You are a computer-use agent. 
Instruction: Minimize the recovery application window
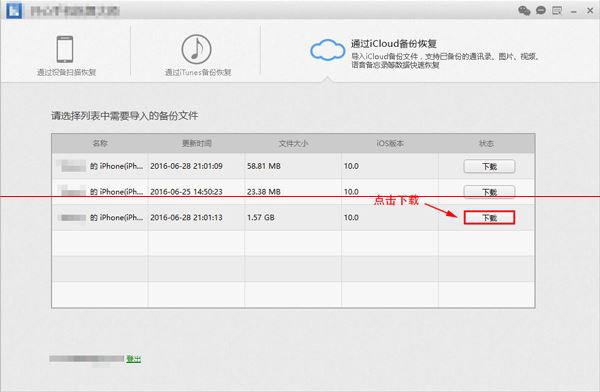coord(573,11)
